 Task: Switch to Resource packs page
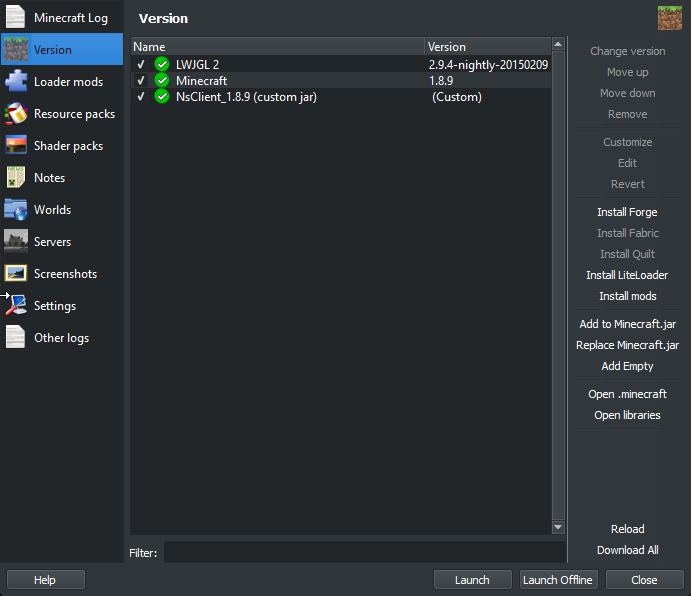click(62, 114)
